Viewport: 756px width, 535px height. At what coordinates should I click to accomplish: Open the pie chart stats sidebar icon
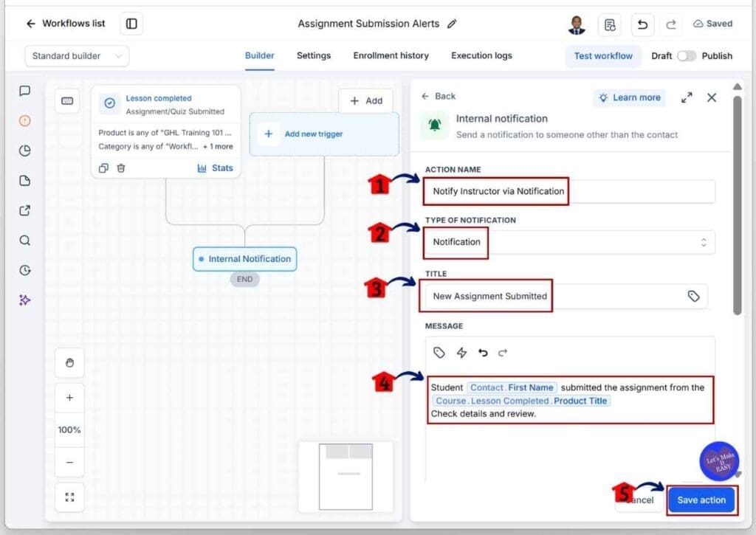24,151
